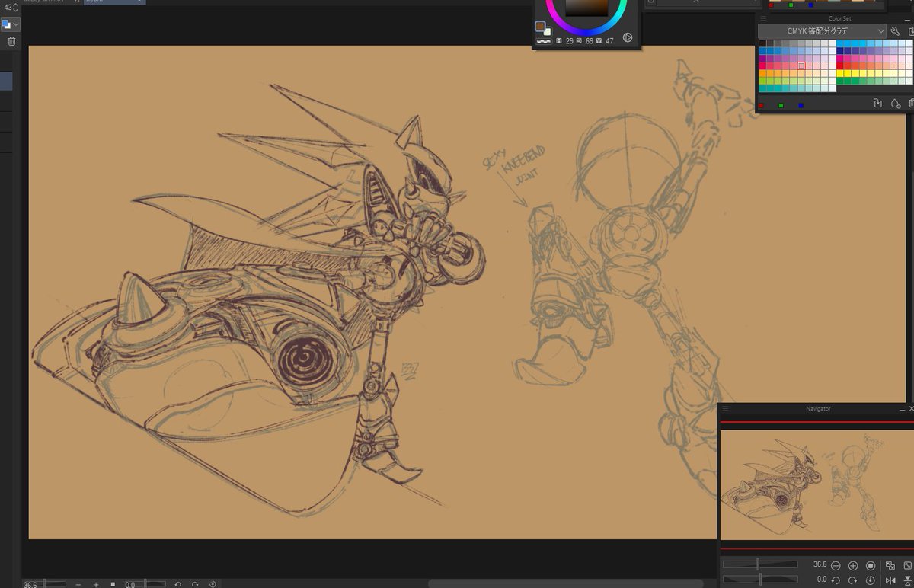This screenshot has width=914, height=588.
Task: Open the Color Set panel menu icon
Action: click(764, 18)
